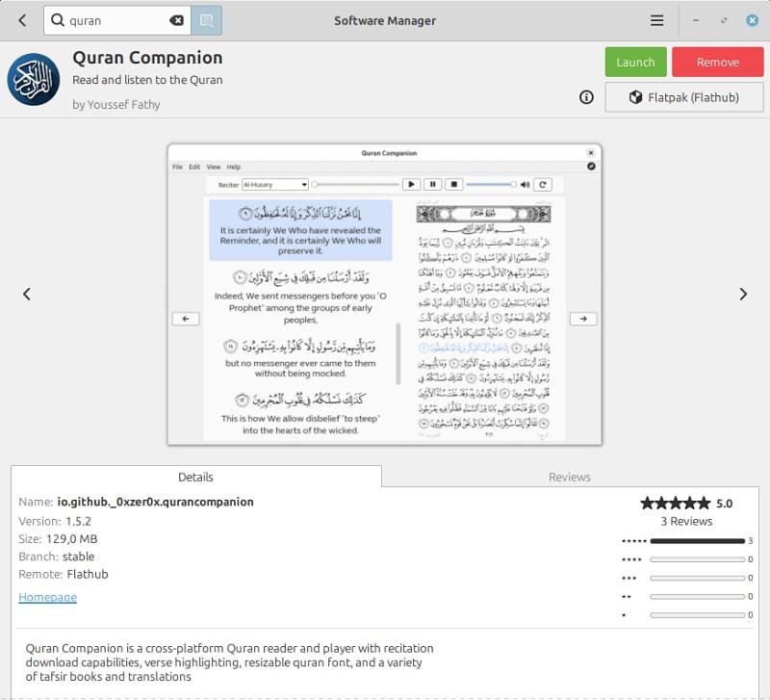Enlarge the Quran Companion screenshot

pyautogui.click(x=384, y=295)
